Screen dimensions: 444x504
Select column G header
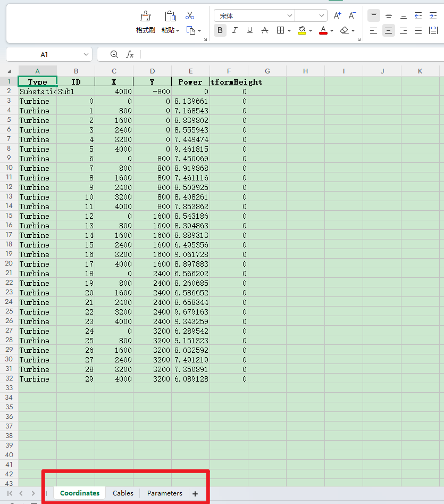pos(267,71)
